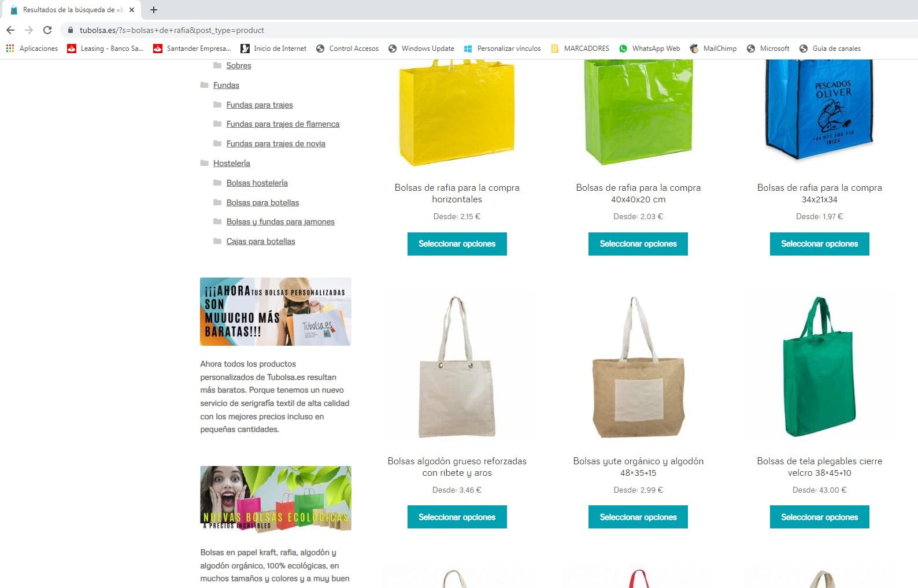Open the Bolsas para botellas category

coord(262,202)
